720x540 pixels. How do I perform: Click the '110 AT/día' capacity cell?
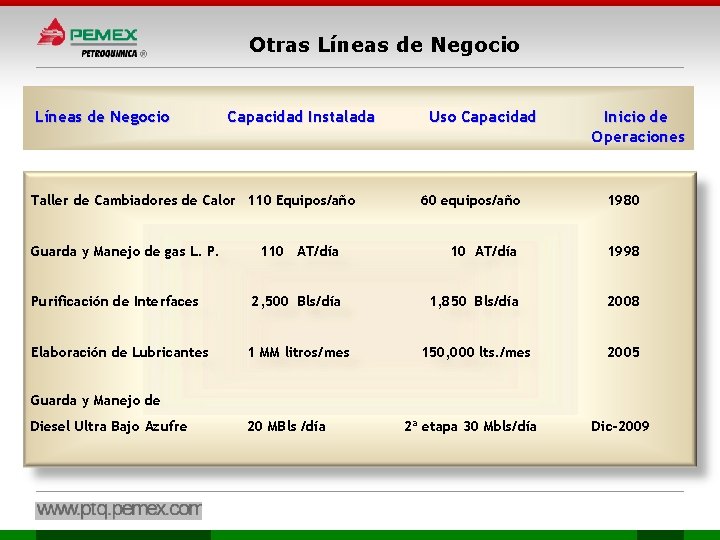click(x=299, y=251)
